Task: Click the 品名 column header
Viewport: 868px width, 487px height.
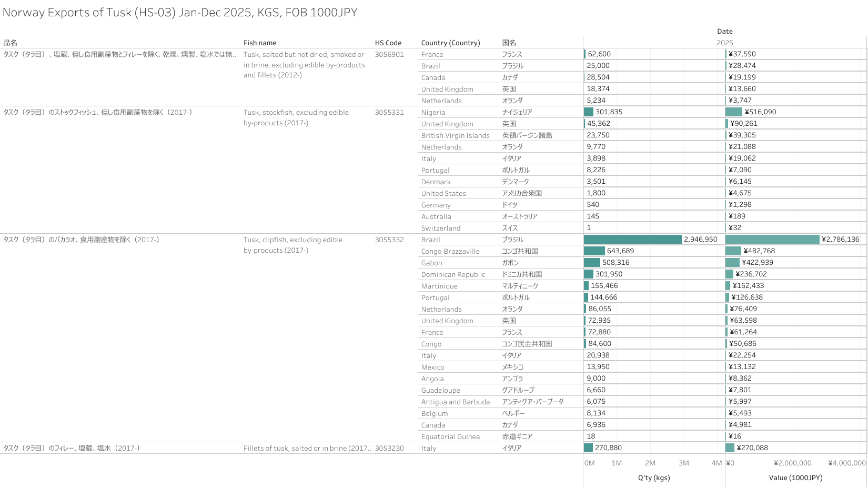Action: click(x=11, y=43)
